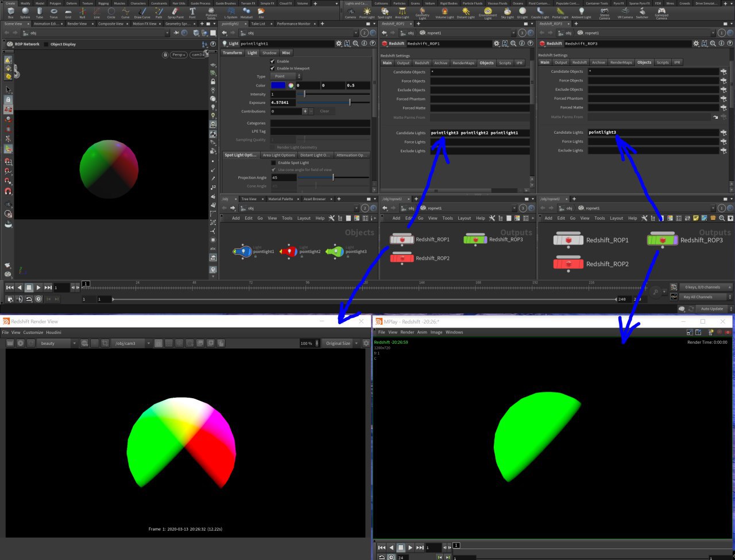Open beauty AOV dropdown in Render View
The height and width of the screenshot is (560, 735).
tap(58, 343)
